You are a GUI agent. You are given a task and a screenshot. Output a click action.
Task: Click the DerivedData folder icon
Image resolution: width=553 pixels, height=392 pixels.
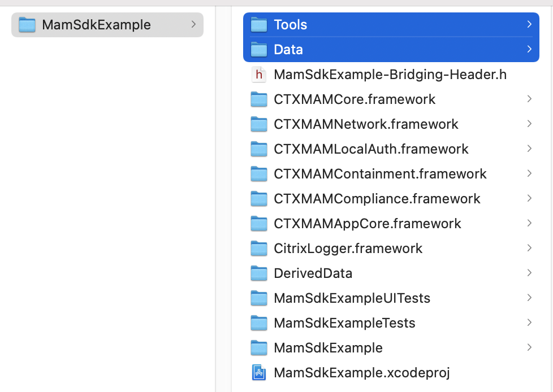[259, 273]
